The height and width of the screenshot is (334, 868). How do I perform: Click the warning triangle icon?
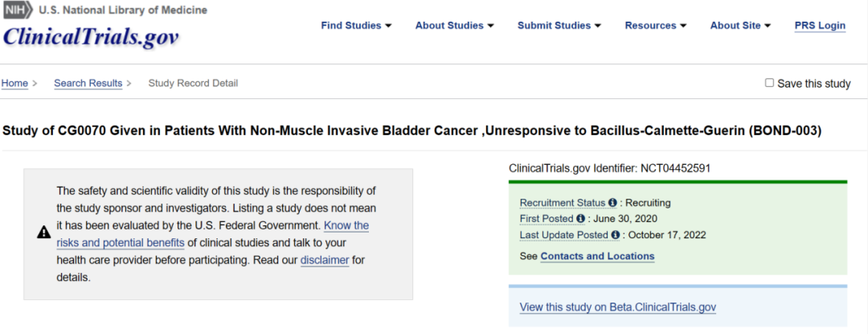[x=43, y=233]
